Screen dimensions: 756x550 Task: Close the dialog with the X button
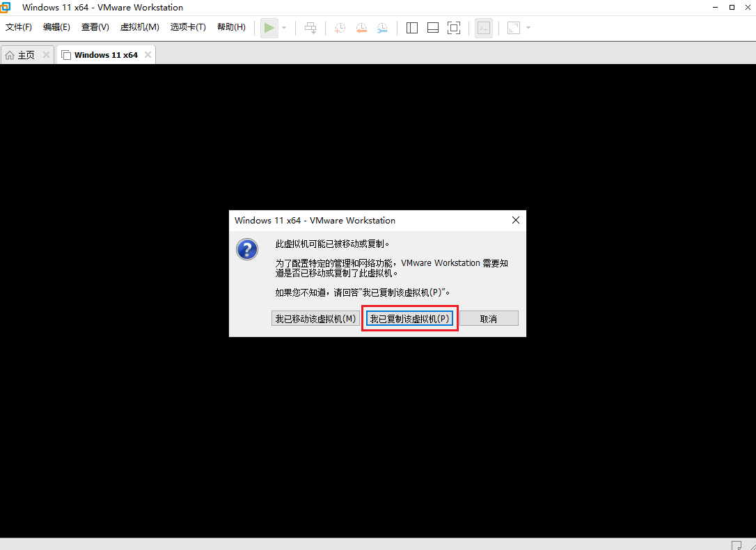[516, 220]
